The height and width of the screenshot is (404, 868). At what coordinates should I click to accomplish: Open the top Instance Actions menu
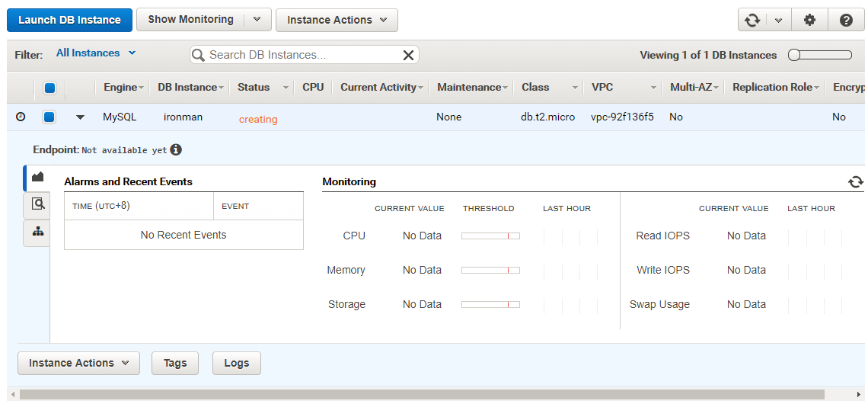[x=337, y=21]
